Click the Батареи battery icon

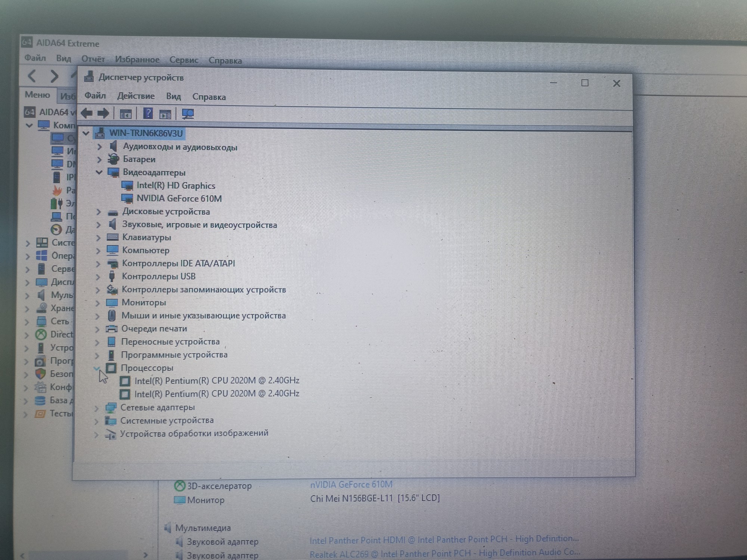click(113, 159)
